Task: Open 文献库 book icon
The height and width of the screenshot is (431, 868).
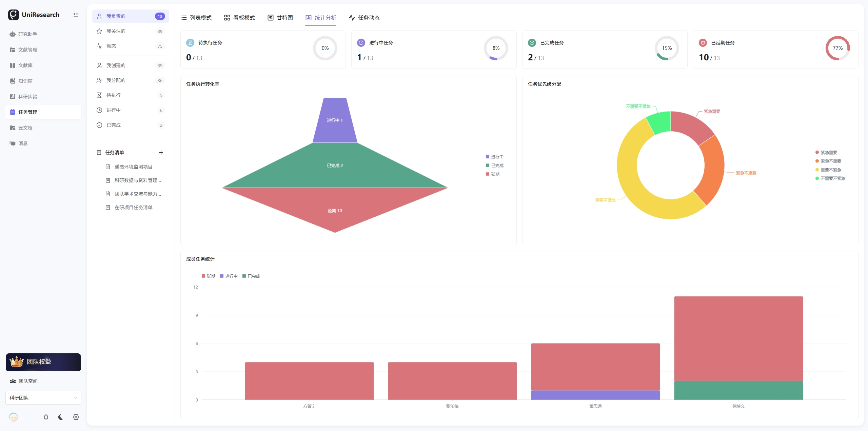Action: tap(13, 65)
